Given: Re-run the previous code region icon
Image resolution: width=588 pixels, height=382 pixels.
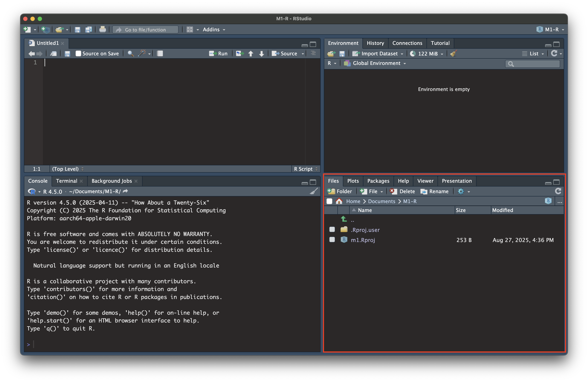Looking at the screenshot, I should click(x=239, y=54).
